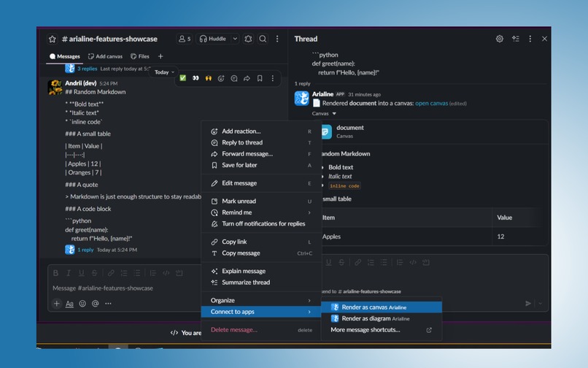The width and height of the screenshot is (588, 368).
Task: Open thread settings gear icon
Action: tap(500, 39)
